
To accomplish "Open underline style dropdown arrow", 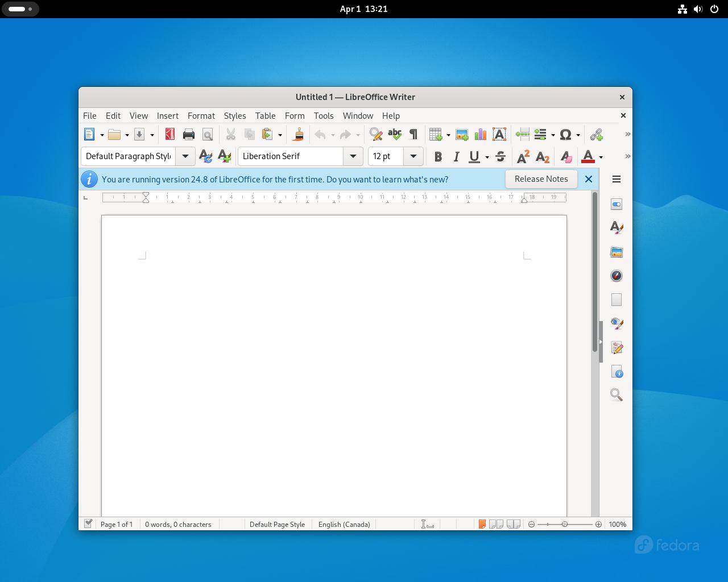I will [487, 157].
